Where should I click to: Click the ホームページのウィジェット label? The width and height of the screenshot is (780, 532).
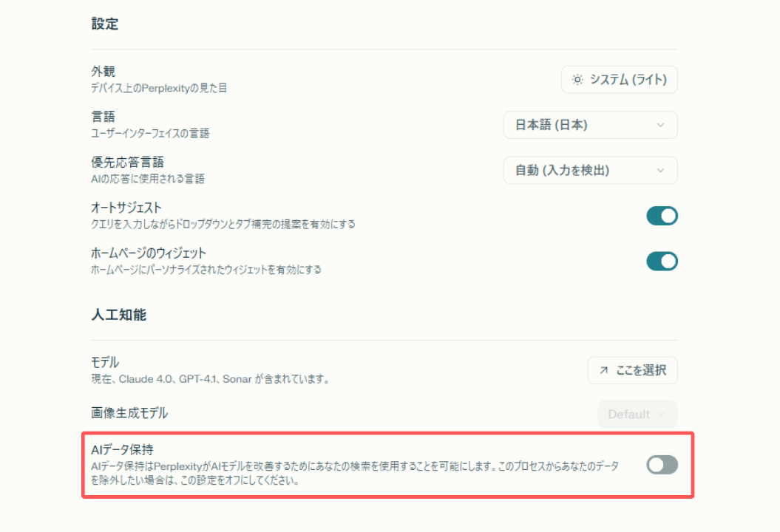click(149, 253)
